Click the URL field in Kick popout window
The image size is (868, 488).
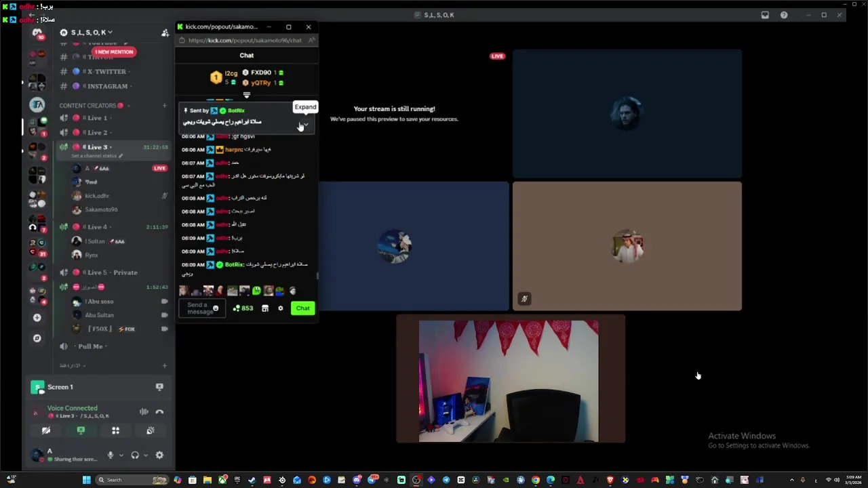(245, 41)
